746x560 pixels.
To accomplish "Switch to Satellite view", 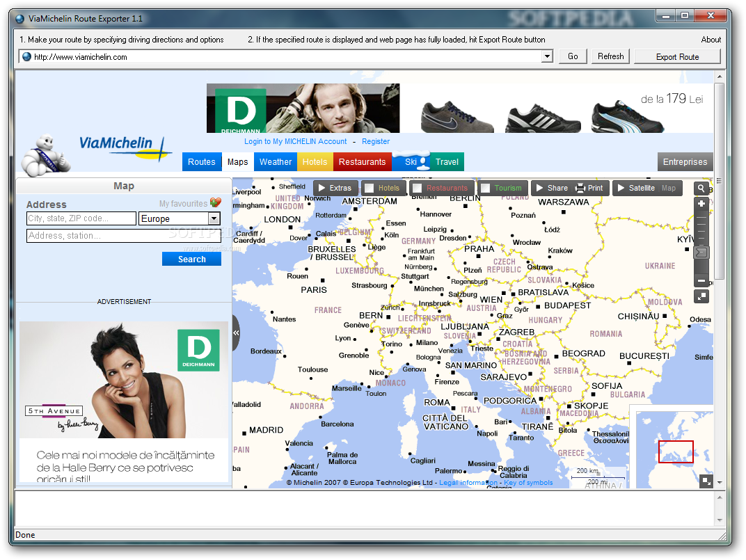I will (x=637, y=188).
